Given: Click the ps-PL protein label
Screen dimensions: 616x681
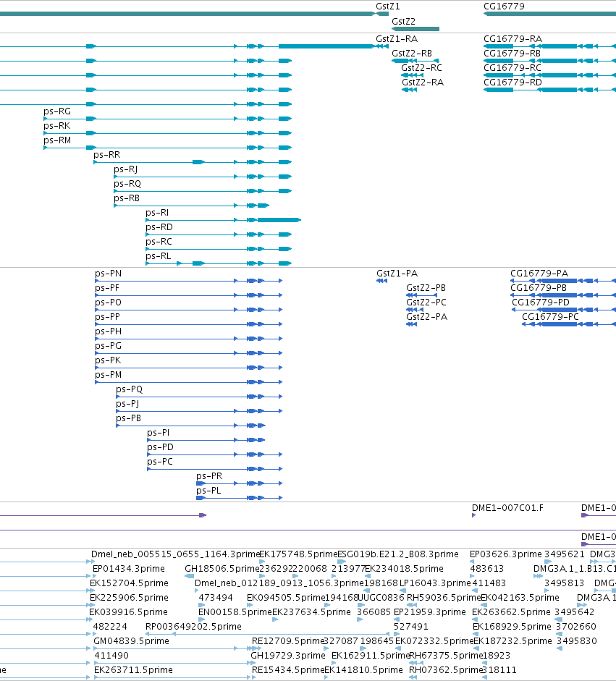Looking at the screenshot, I should coord(208,491).
